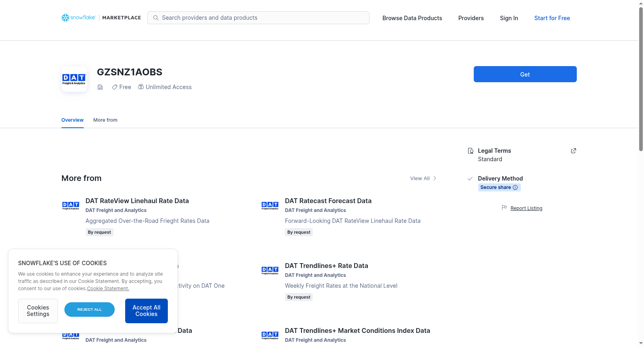Open Browse Data Products in the top navigation
Viewport: 644px width, 347px height.
(x=412, y=18)
